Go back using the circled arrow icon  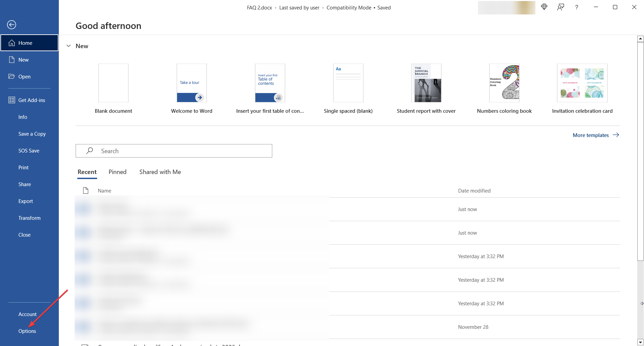(11, 25)
